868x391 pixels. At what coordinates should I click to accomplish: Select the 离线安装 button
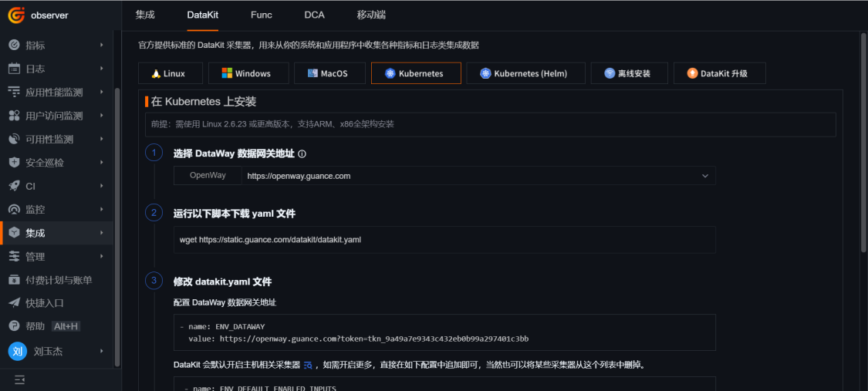point(630,73)
